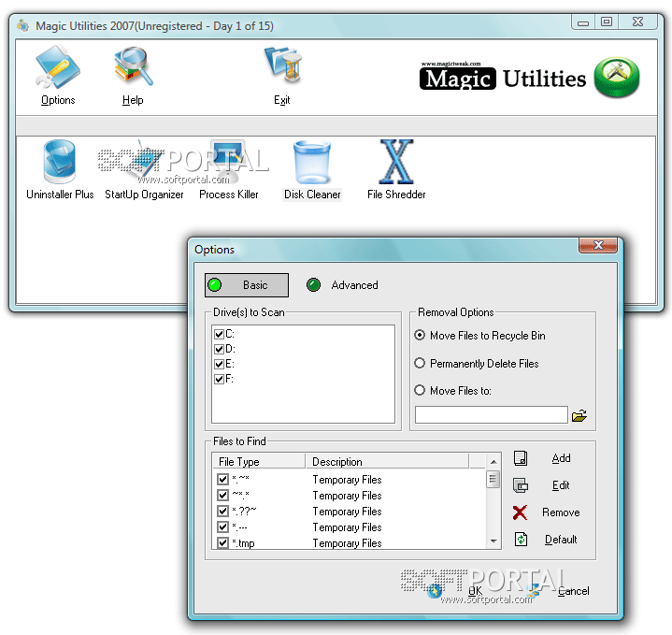Launch Process Killer tool
Viewport: 672px width, 635px height.
pos(229,162)
